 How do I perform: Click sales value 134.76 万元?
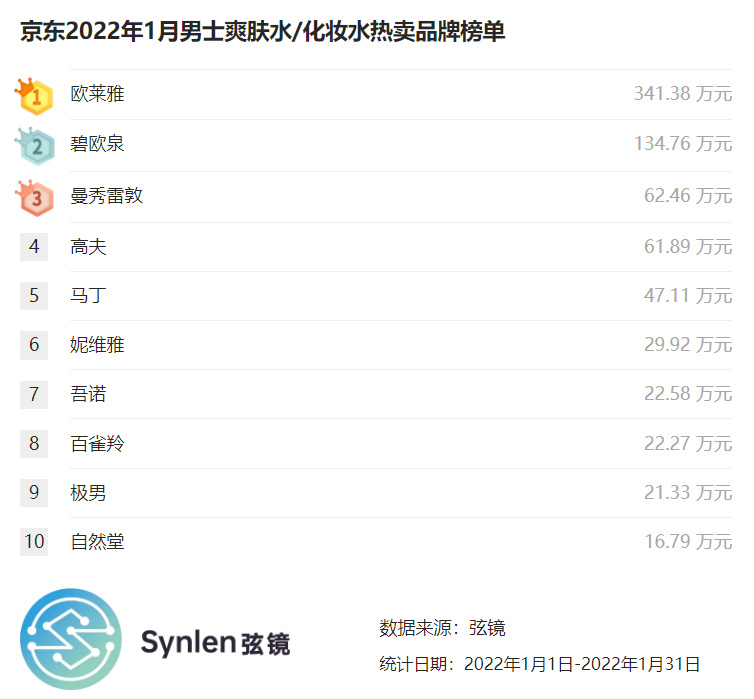click(x=683, y=144)
